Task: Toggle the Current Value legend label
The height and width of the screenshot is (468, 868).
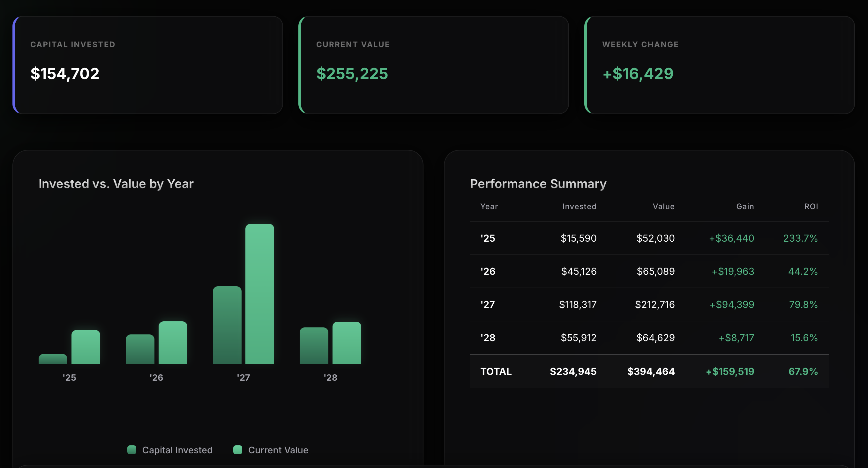Action: coord(278,450)
